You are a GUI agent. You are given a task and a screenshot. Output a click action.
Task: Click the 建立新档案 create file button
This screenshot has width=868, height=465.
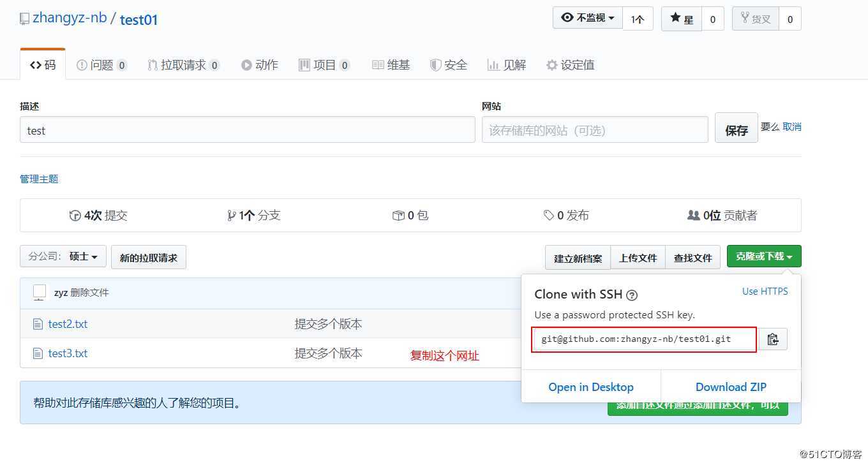[578, 257]
